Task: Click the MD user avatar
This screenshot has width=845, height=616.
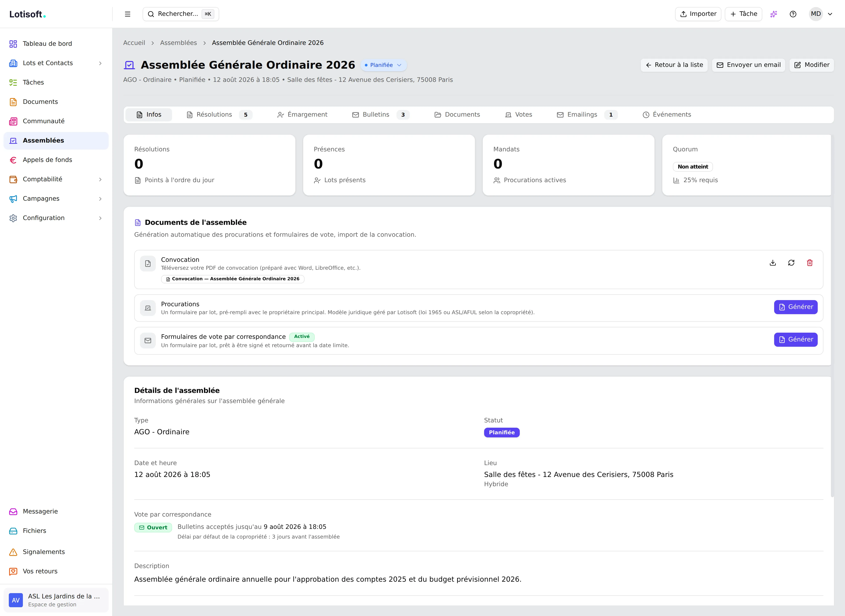Action: pyautogui.click(x=816, y=14)
